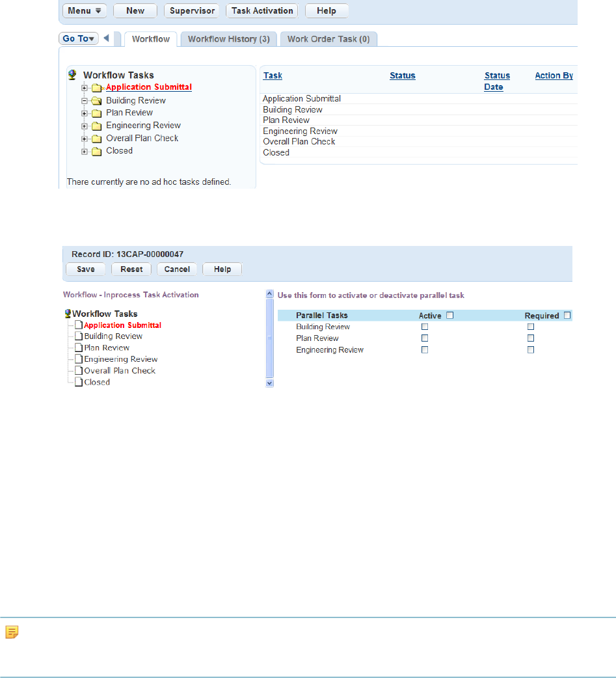Sort by Status column header
Screen dimensions: 616x678
coord(403,75)
